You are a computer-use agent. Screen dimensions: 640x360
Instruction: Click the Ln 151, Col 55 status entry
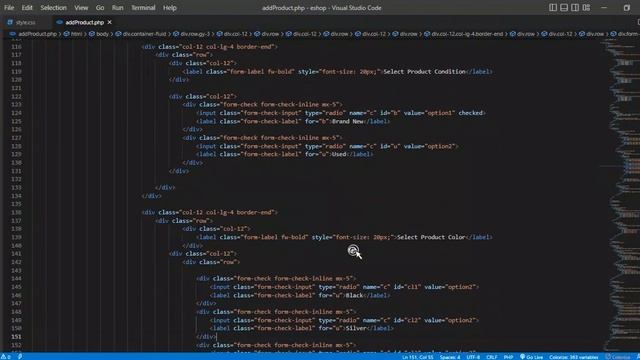(x=417, y=357)
